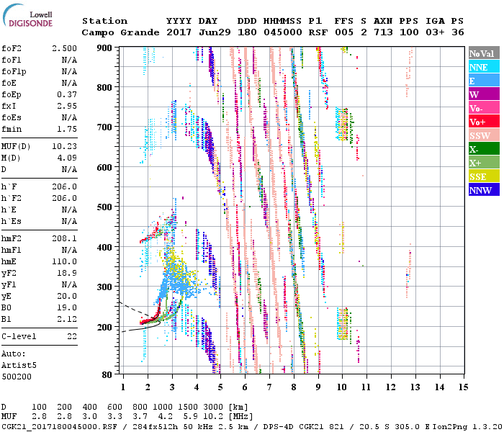Pick the W purple legend entry
This screenshot has height=432, width=504.
(483, 94)
